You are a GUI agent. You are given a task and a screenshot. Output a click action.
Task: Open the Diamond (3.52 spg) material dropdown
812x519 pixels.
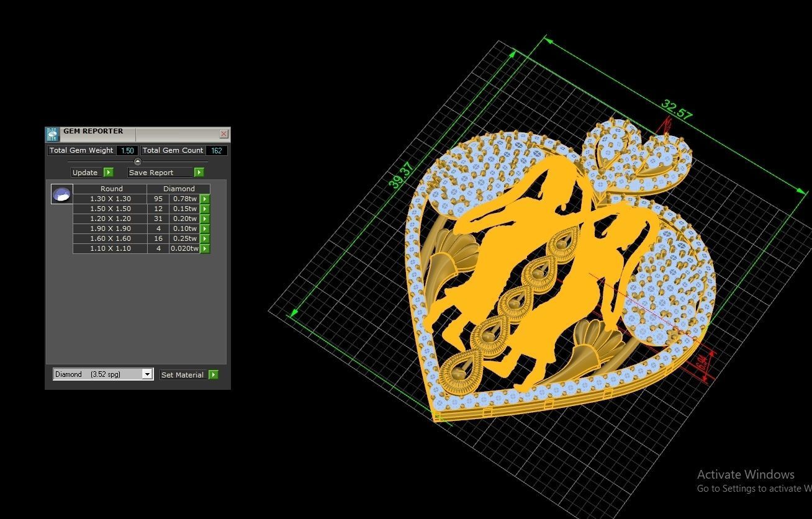click(x=147, y=374)
